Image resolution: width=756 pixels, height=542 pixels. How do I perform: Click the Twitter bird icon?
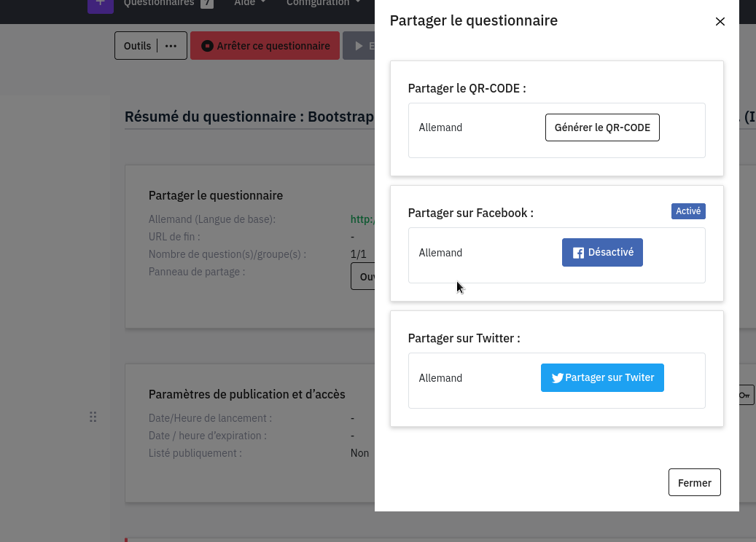(x=558, y=378)
